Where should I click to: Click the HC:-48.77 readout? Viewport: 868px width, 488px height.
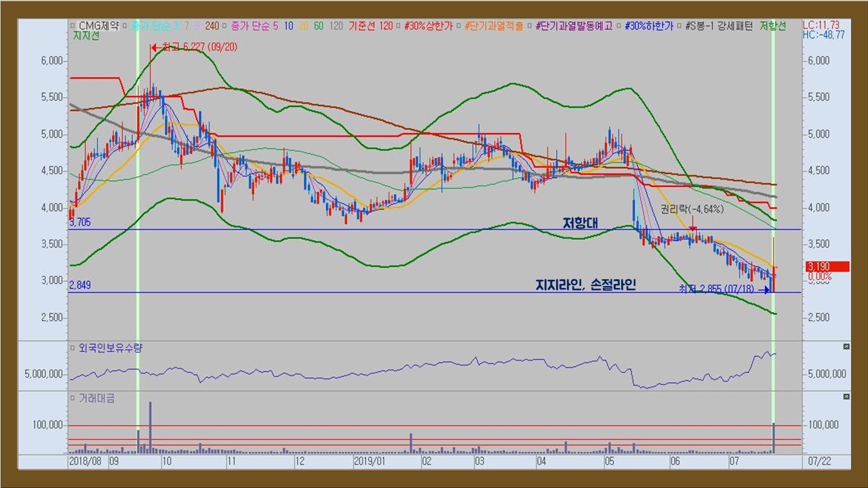point(823,35)
